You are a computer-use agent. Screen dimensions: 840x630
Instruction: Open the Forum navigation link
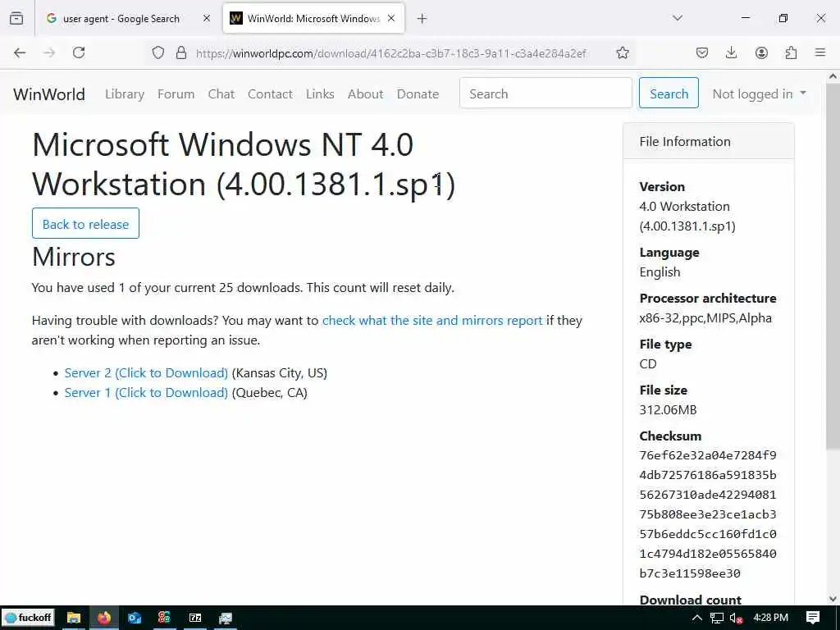coord(176,94)
